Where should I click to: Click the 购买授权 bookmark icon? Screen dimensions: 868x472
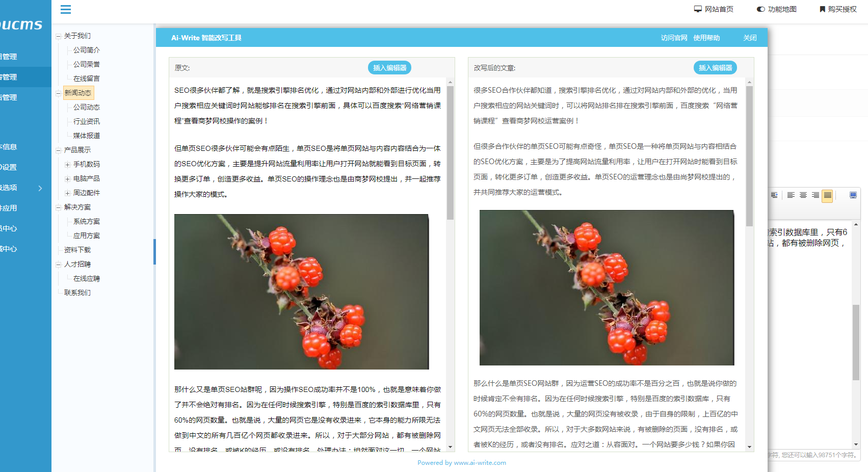pos(821,9)
